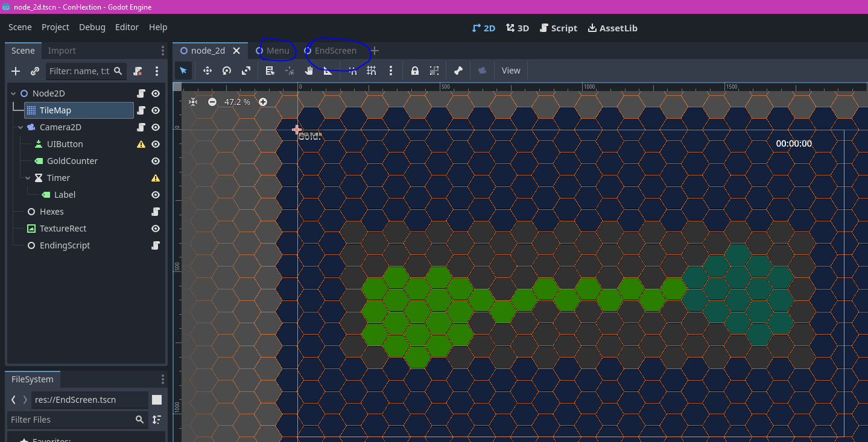Switch to the Script editor workspace
Image resolution: width=868 pixels, height=442 pixels.
pos(558,28)
